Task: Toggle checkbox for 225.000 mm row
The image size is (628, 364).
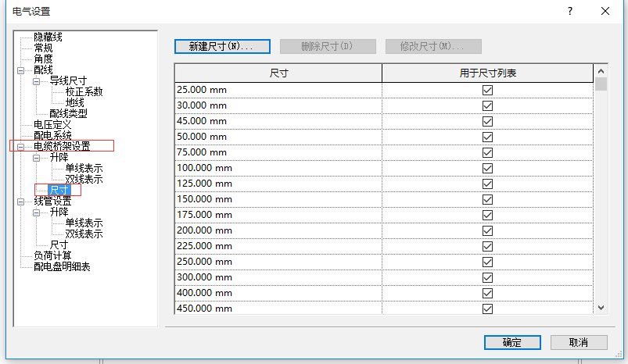Action: [x=487, y=246]
